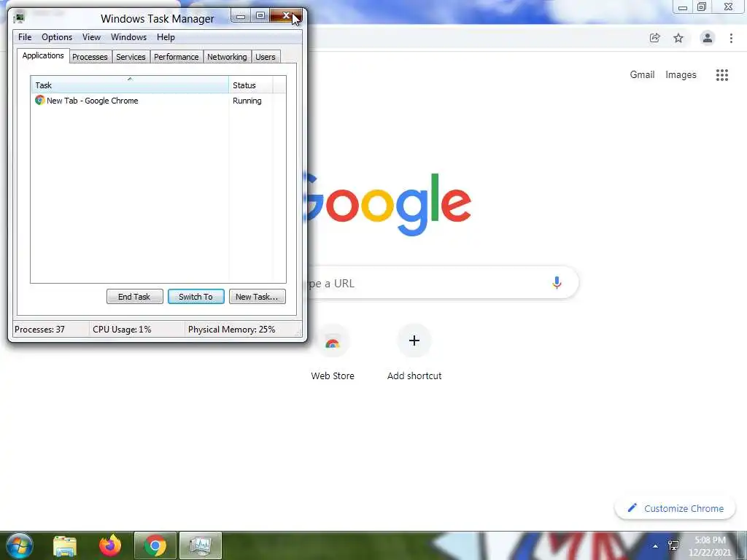The height and width of the screenshot is (560, 747).
Task: Click the Google logo
Action: (389, 204)
